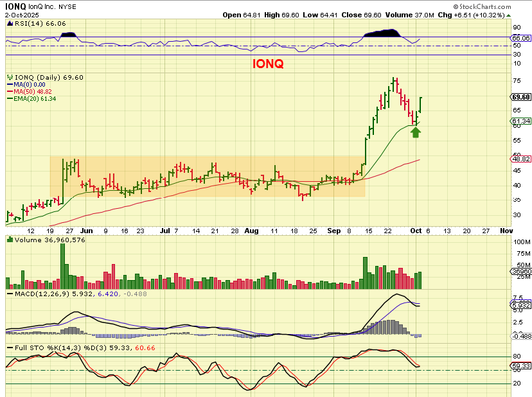The image size is (532, 397).
Task: Select the blue MA(0) legend line
Action: click(10, 85)
